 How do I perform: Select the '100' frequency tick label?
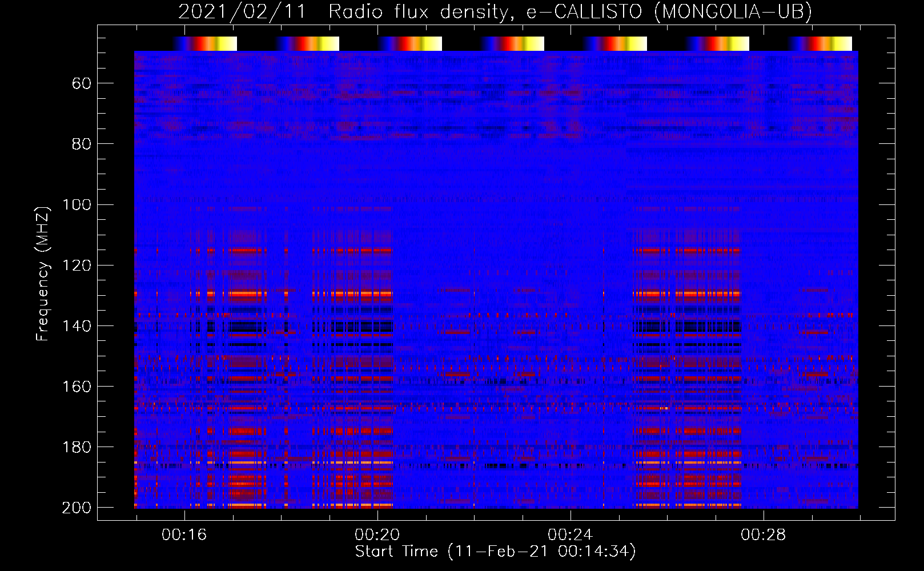(x=77, y=205)
